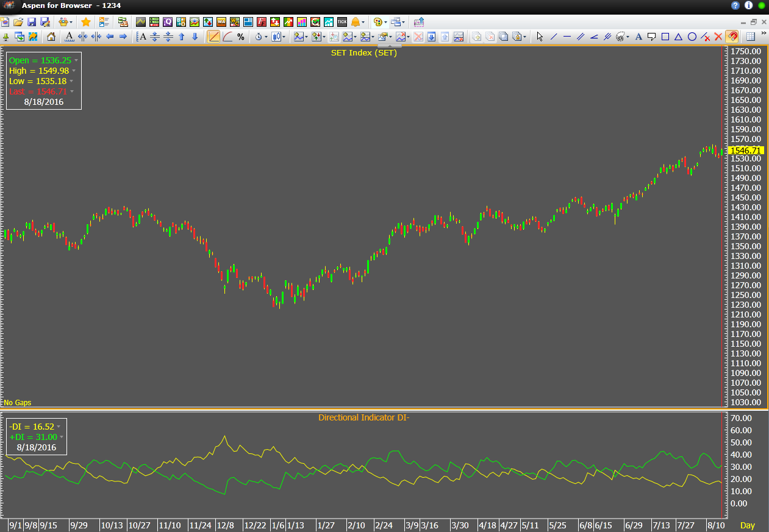Screen dimensions: 769x532
Task: Click the 'Day' period label
Action: (x=747, y=525)
